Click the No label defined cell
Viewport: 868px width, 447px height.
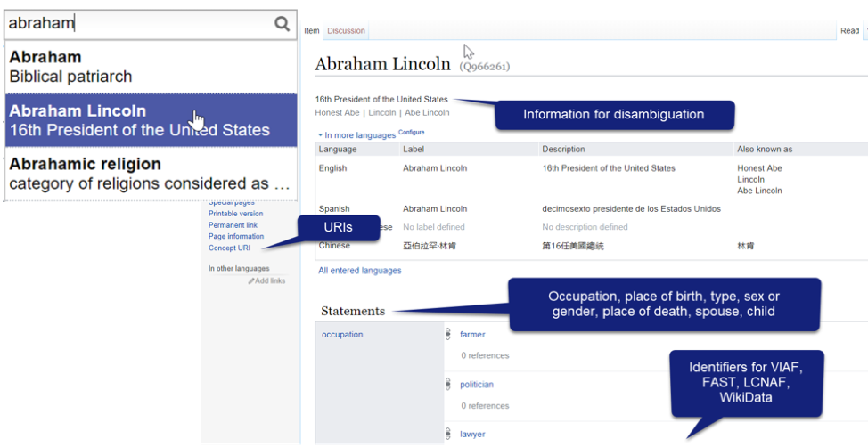434,227
